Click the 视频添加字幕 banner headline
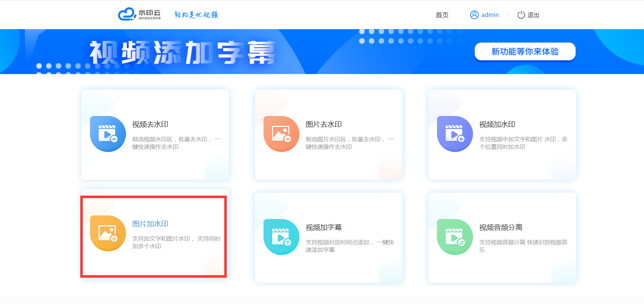Screen dimensions: 644x304 click(182, 53)
